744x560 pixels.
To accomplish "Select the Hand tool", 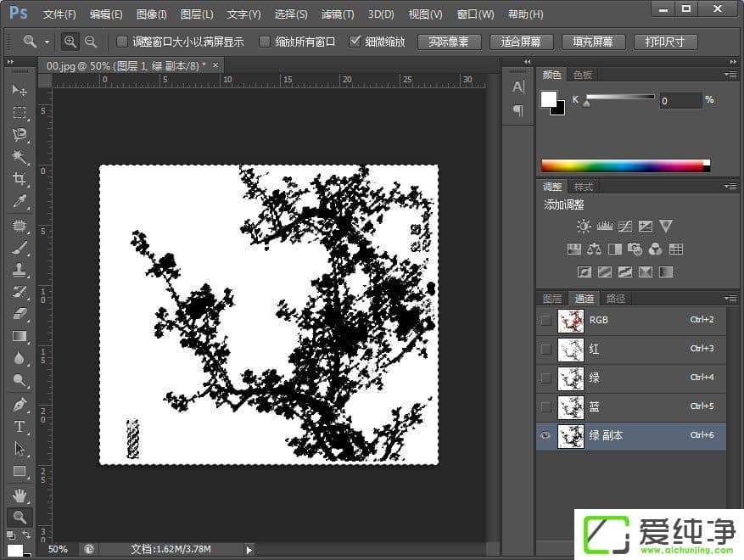I will click(x=20, y=495).
